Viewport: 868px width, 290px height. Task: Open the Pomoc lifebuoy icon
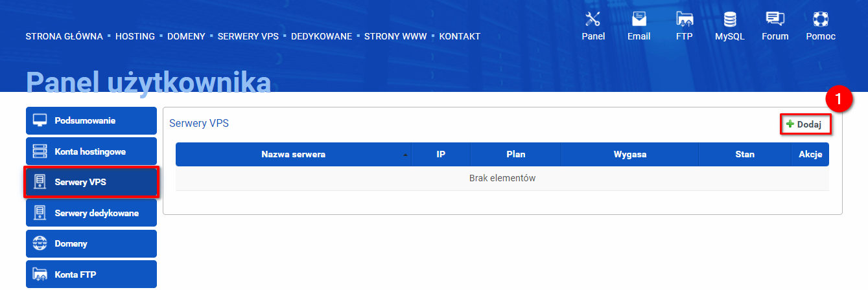click(821, 19)
